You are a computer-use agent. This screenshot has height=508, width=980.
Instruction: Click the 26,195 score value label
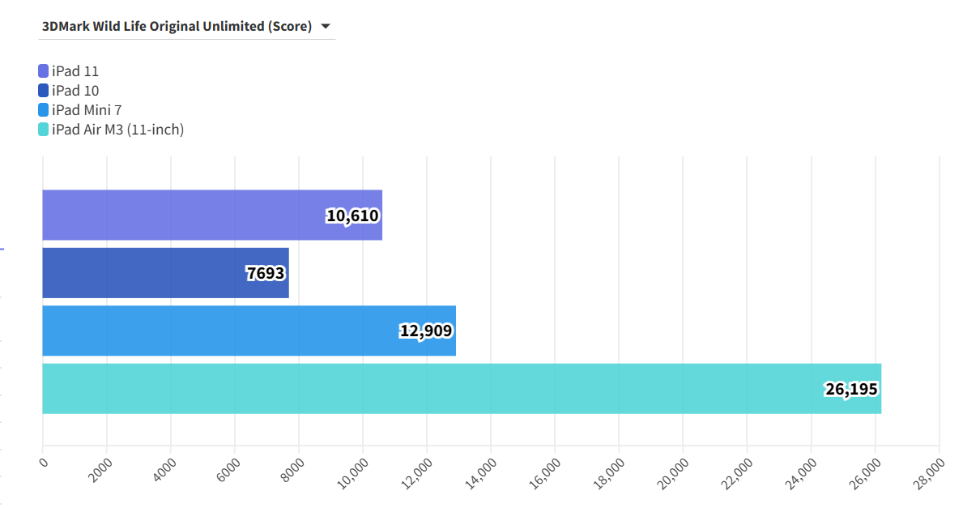tap(851, 389)
